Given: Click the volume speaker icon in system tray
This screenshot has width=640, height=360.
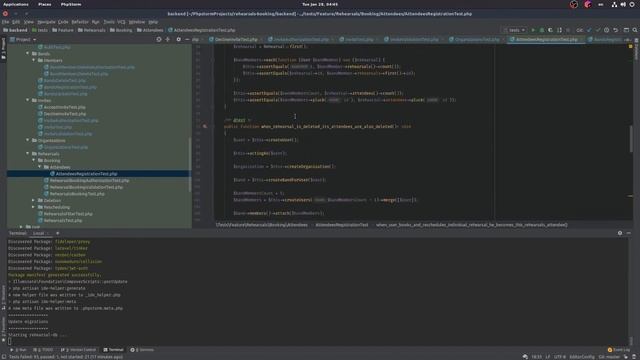Looking at the screenshot, I should coord(623,4).
